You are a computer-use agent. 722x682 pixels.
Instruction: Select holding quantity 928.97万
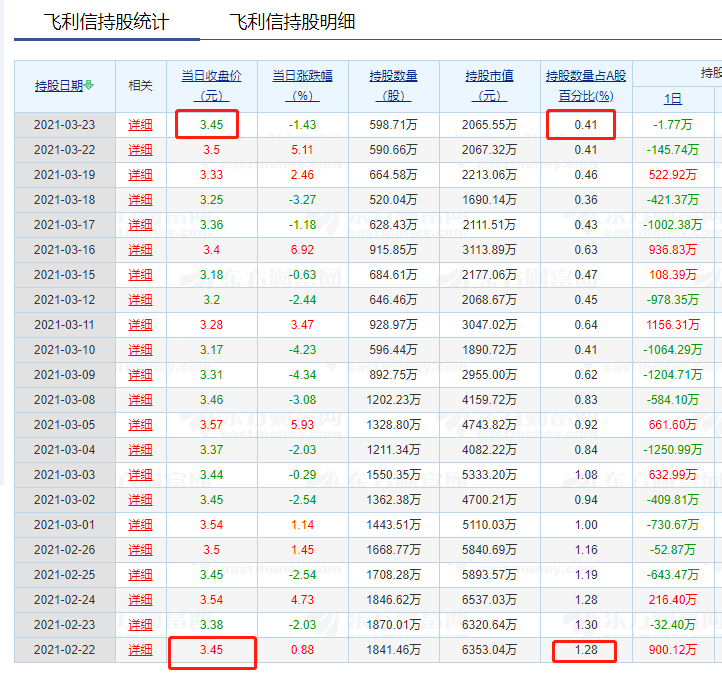pos(393,325)
